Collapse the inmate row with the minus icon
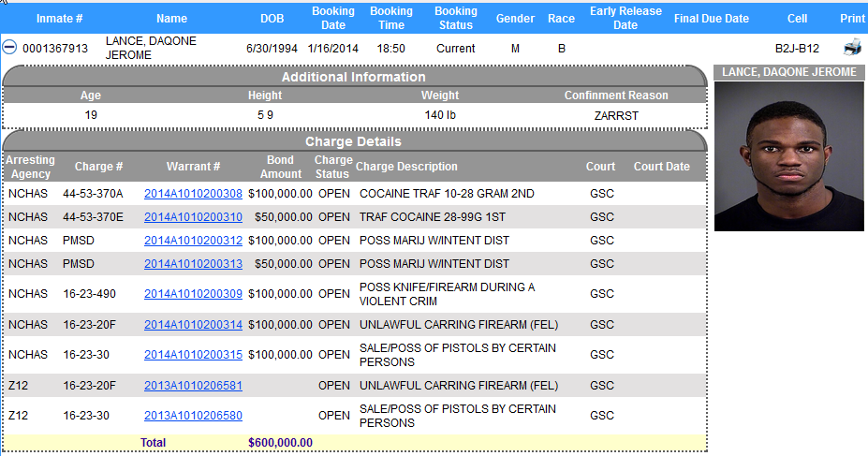868x456 pixels. [x=9, y=48]
